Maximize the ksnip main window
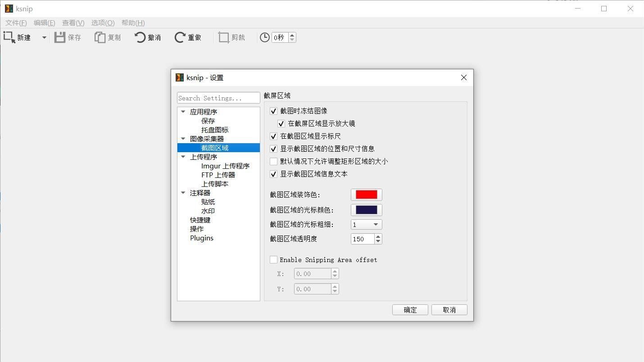 coord(604,9)
